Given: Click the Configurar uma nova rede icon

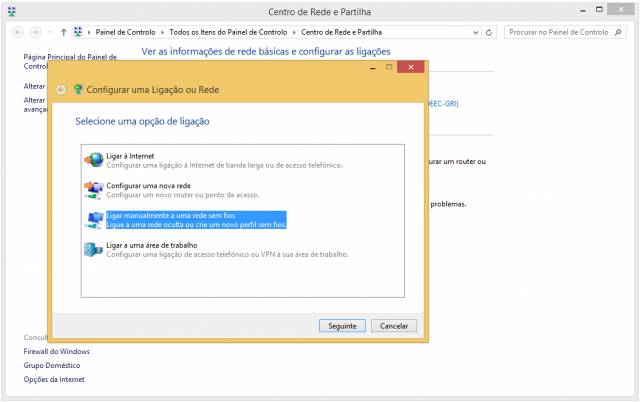Looking at the screenshot, I should 94,190.
